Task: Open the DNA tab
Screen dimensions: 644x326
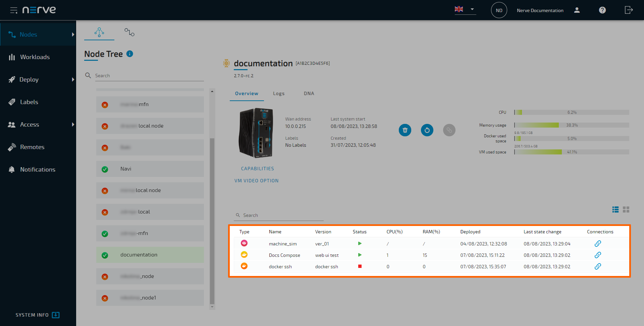Action: point(309,93)
